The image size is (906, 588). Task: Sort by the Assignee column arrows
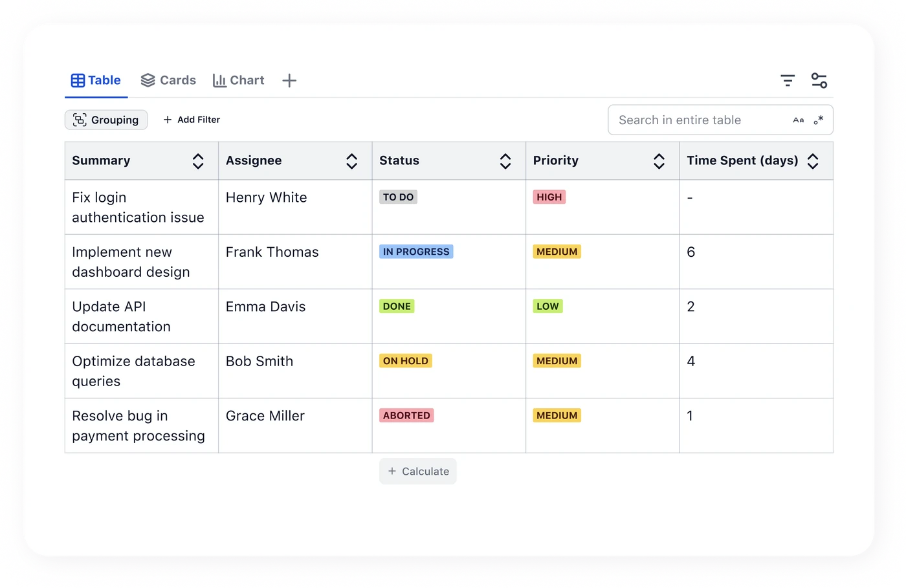(x=352, y=161)
